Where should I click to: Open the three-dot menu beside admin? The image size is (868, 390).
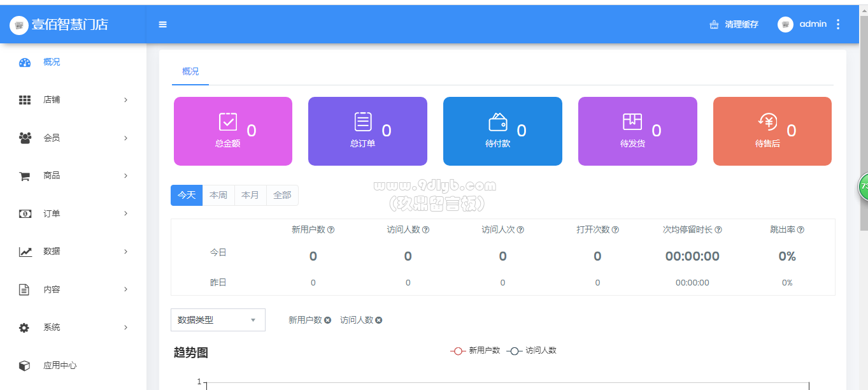click(838, 24)
